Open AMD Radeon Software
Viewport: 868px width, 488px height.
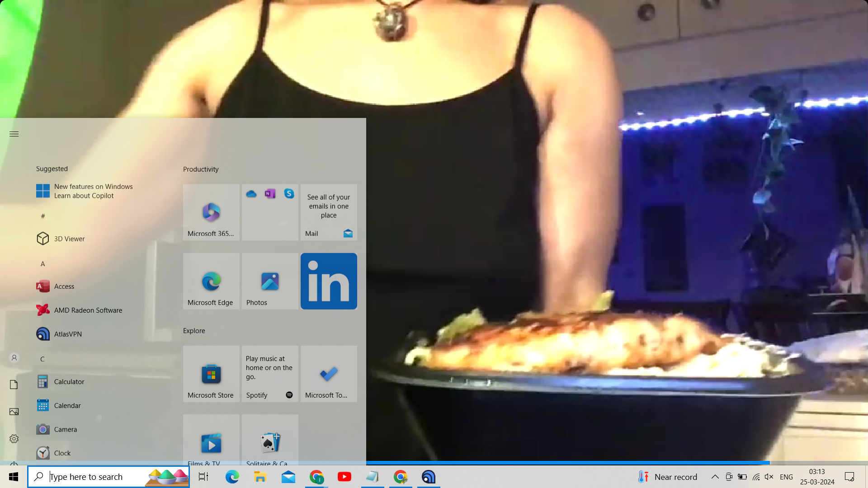pyautogui.click(x=79, y=310)
